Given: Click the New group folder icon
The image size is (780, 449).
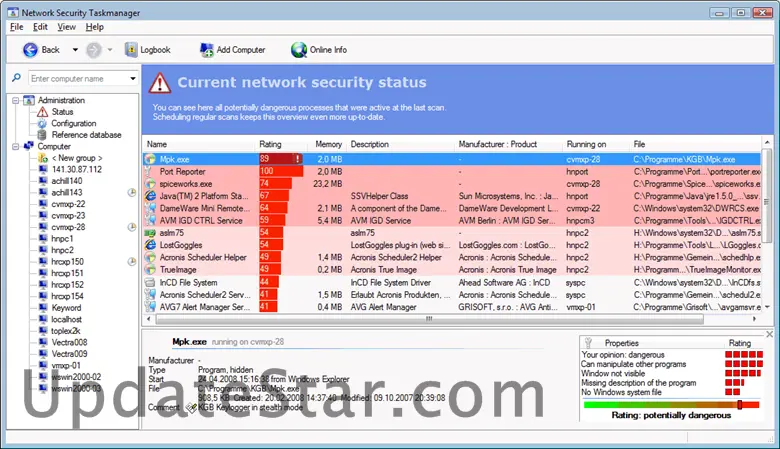Looking at the screenshot, I should pyautogui.click(x=43, y=158).
